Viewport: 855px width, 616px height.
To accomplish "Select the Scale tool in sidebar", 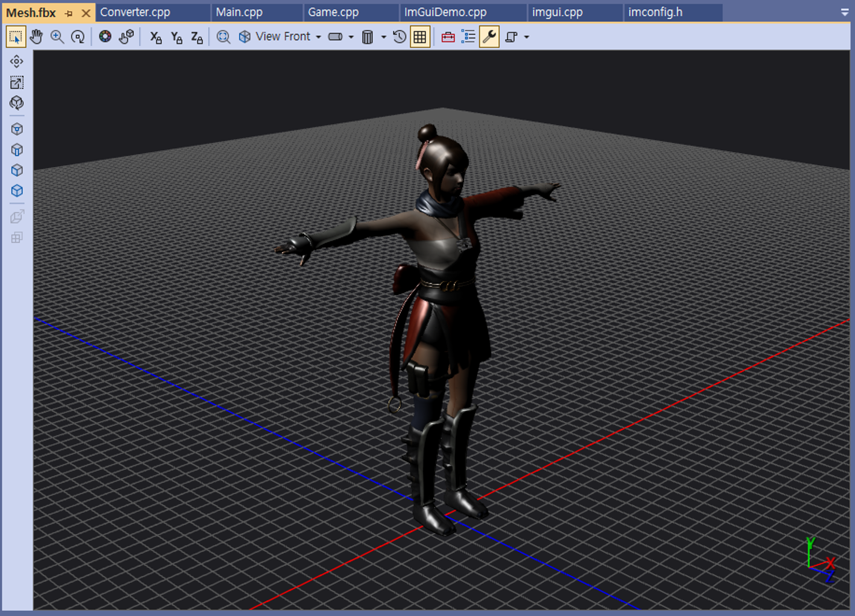I will tap(17, 83).
